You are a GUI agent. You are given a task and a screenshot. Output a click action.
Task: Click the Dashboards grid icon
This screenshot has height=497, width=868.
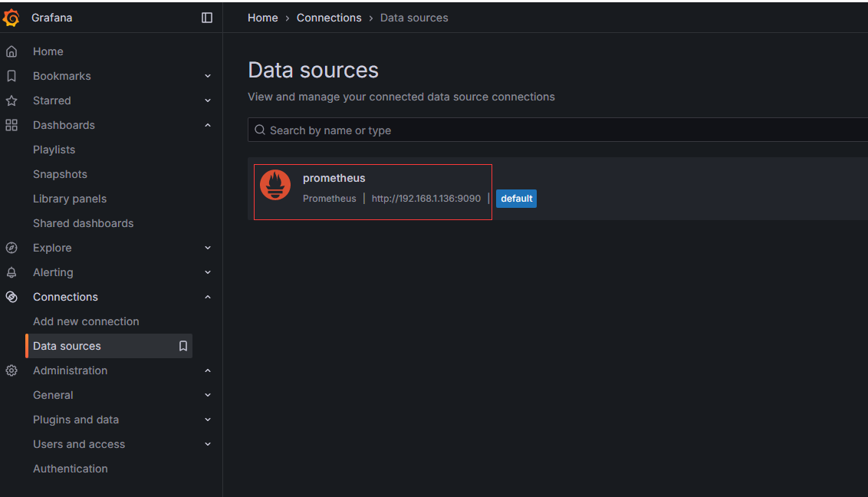(12, 125)
